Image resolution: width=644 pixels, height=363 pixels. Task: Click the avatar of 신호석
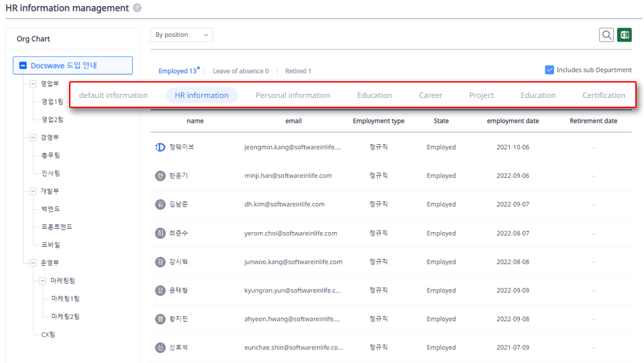[x=160, y=348]
